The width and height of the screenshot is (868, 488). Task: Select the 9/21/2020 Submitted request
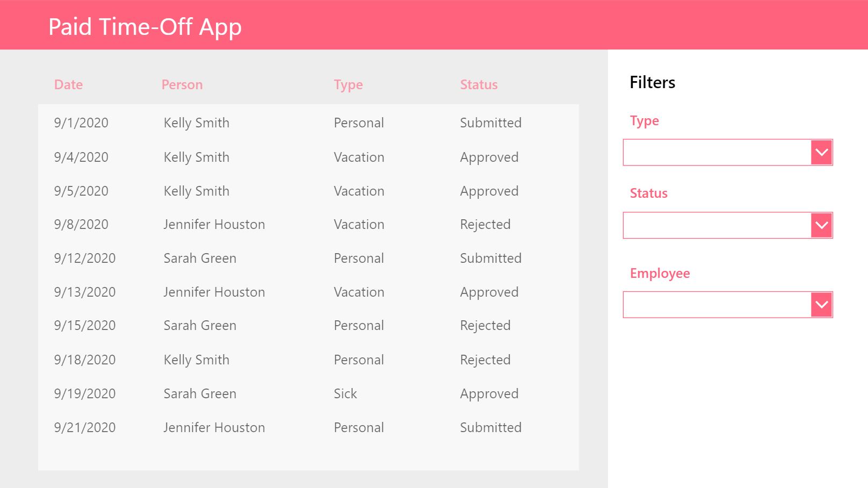coord(309,427)
